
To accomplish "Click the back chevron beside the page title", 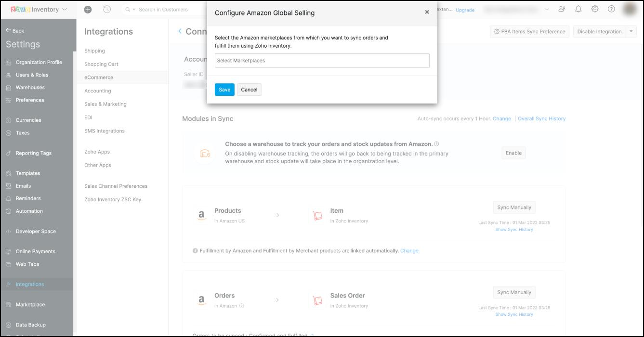I will pos(180,31).
